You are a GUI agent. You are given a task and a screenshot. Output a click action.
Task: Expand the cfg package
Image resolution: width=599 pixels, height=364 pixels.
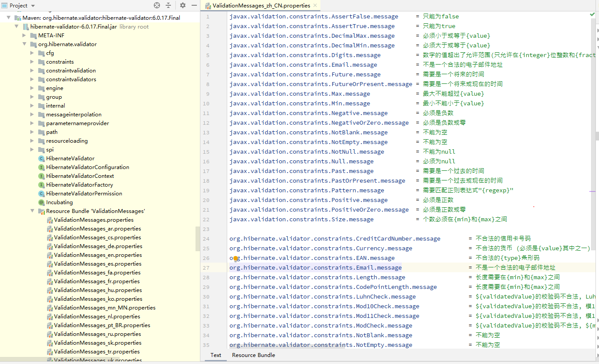(32, 53)
